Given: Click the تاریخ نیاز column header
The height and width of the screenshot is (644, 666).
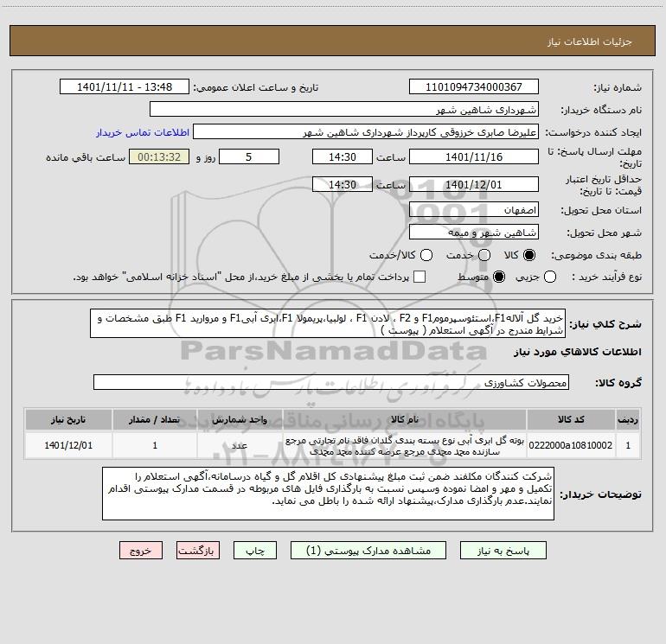Looking at the screenshot, I should [x=68, y=419].
